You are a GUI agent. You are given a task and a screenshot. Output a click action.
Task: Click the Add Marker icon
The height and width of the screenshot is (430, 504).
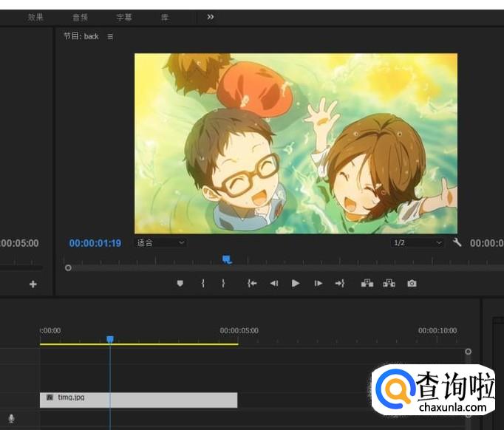pyautogui.click(x=180, y=283)
